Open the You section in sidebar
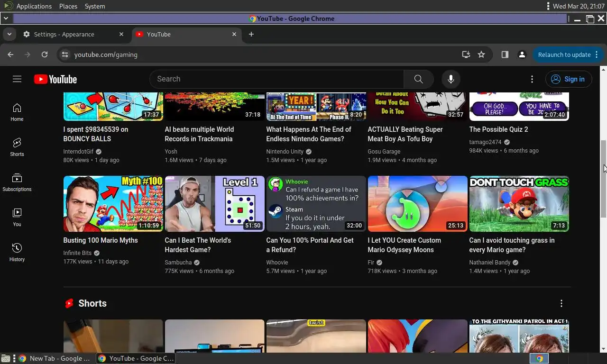 tap(17, 218)
